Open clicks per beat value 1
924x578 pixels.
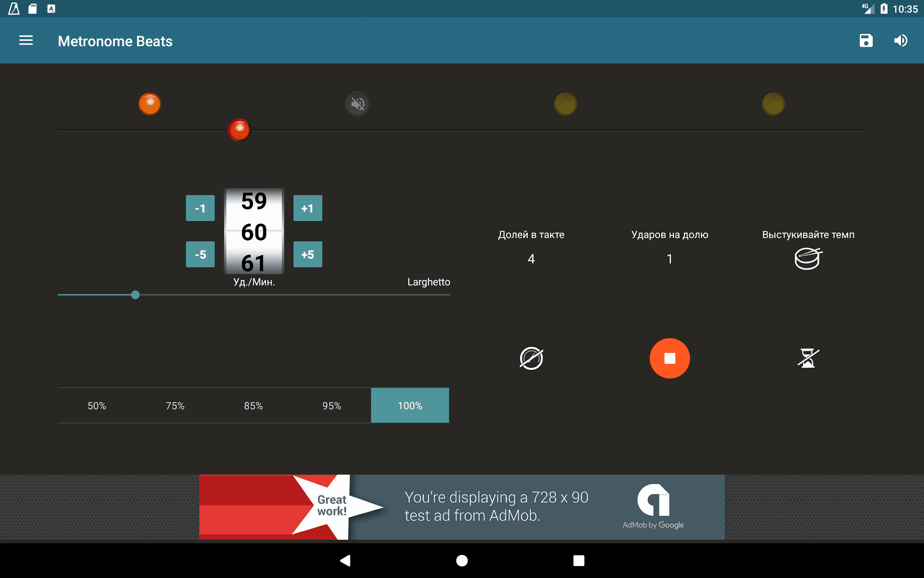coord(670,259)
